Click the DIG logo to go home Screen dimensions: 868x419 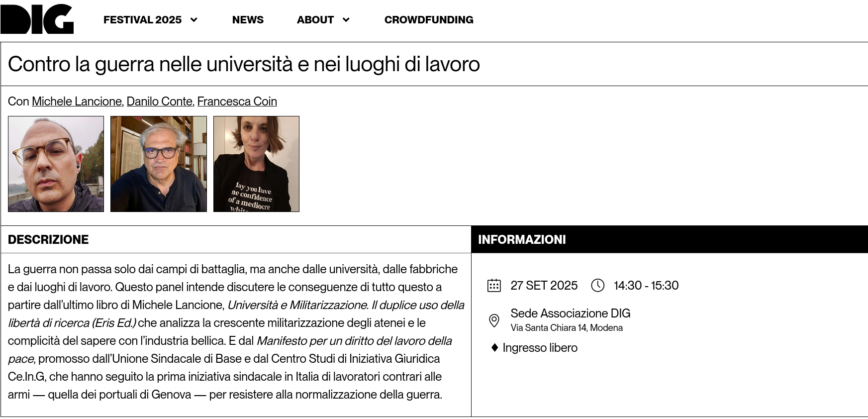pos(37,19)
